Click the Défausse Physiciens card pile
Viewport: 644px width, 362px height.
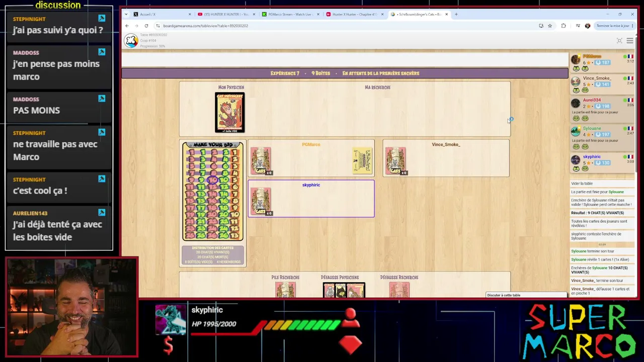[x=344, y=290]
